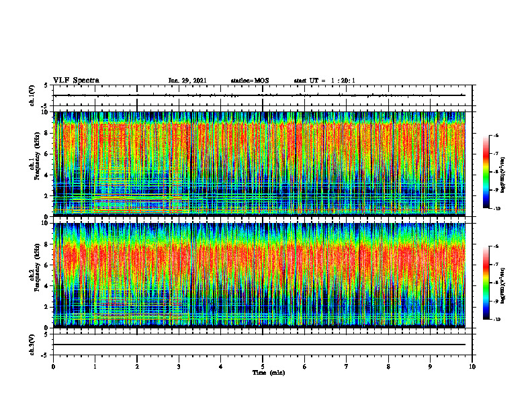
Task: Click the time axis tick label "0"
Action: tap(53, 367)
